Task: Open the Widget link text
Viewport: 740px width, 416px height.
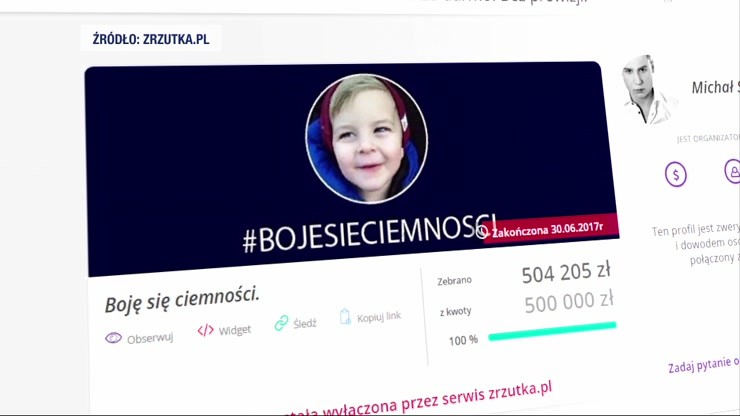Action: pos(235,330)
